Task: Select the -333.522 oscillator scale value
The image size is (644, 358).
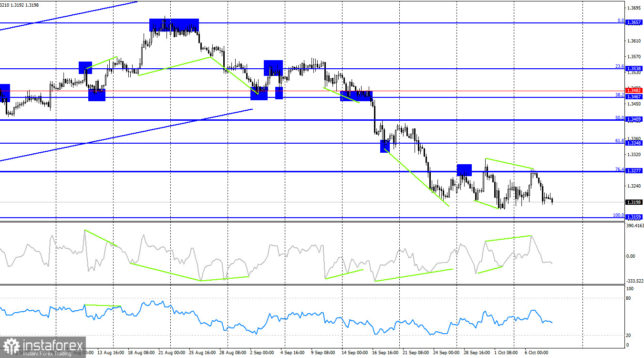Action: click(x=635, y=281)
